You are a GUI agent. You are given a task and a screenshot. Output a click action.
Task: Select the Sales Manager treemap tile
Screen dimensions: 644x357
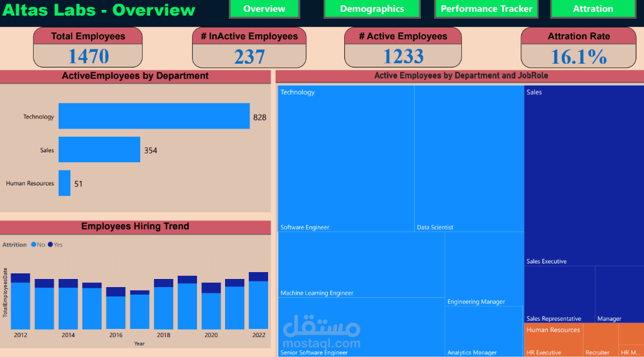619,294
